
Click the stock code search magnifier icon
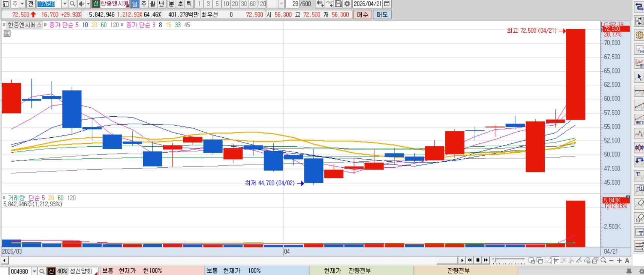(72, 4)
